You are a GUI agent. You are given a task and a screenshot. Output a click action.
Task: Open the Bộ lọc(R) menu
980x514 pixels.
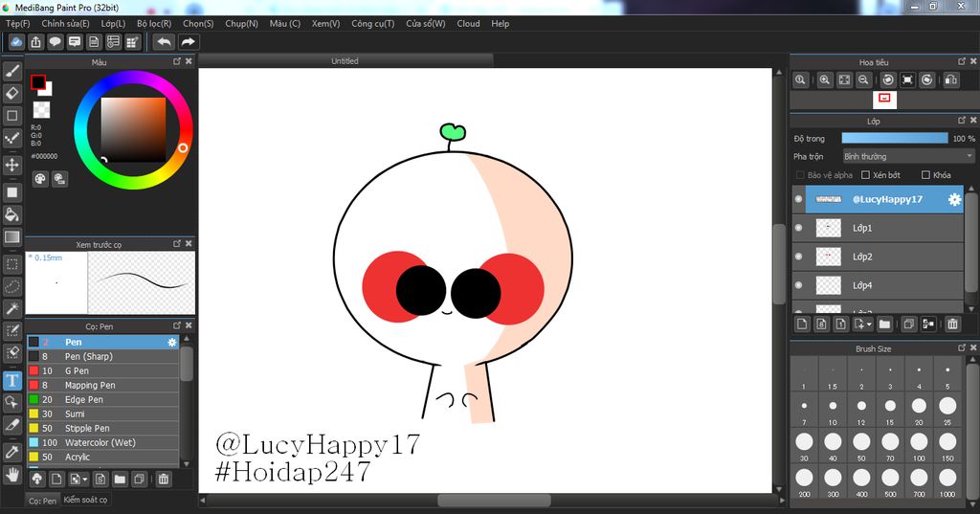pos(154,24)
